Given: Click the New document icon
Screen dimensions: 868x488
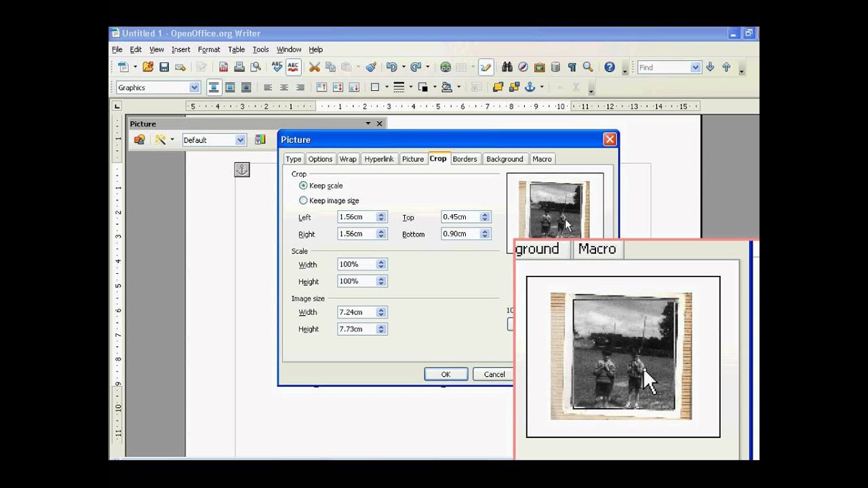Looking at the screenshot, I should (123, 67).
